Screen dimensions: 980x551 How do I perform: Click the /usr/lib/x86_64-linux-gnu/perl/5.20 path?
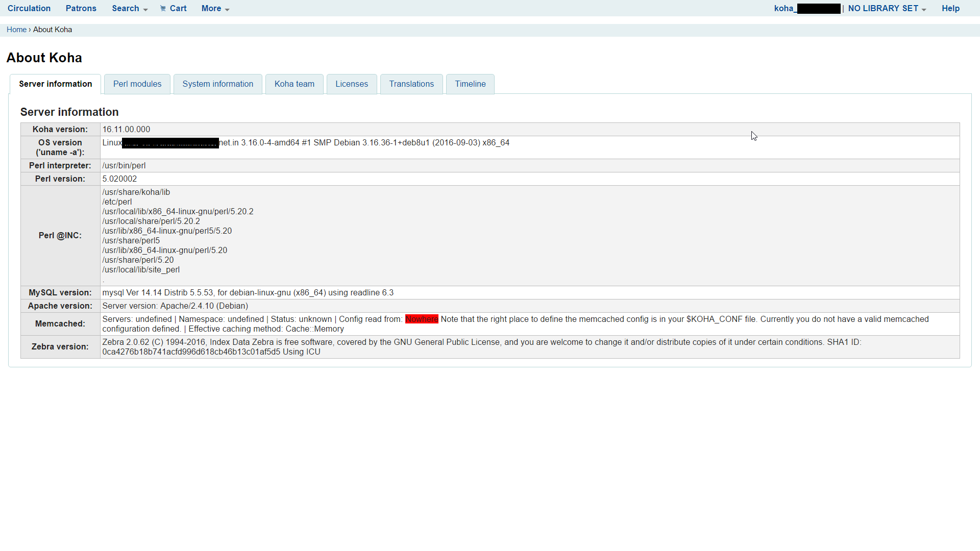pos(165,251)
